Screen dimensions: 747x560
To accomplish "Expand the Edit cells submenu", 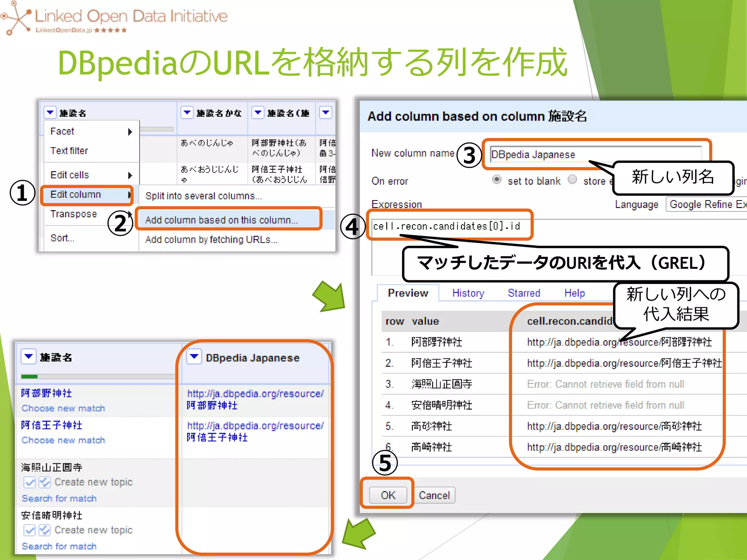I will [x=91, y=175].
